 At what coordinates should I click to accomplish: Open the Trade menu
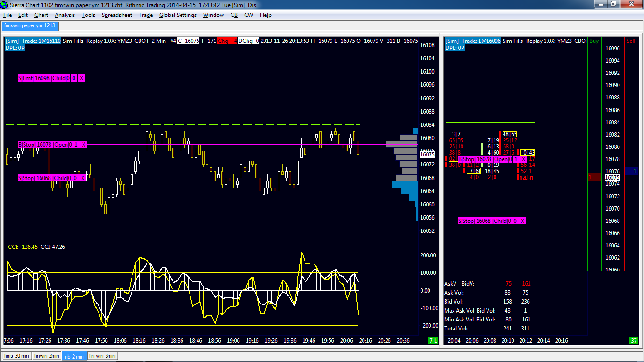point(146,15)
